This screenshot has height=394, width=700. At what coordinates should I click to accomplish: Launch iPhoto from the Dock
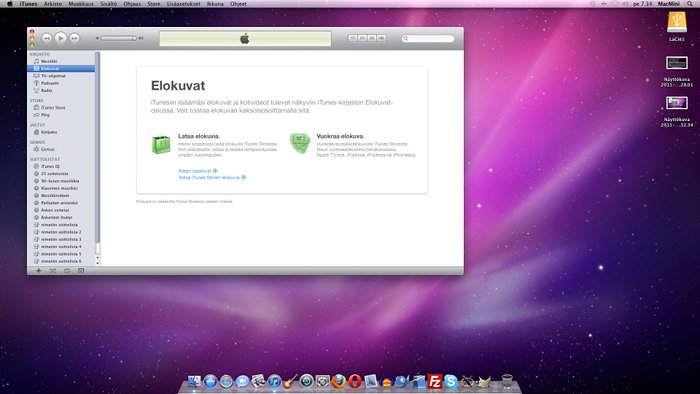click(x=258, y=382)
